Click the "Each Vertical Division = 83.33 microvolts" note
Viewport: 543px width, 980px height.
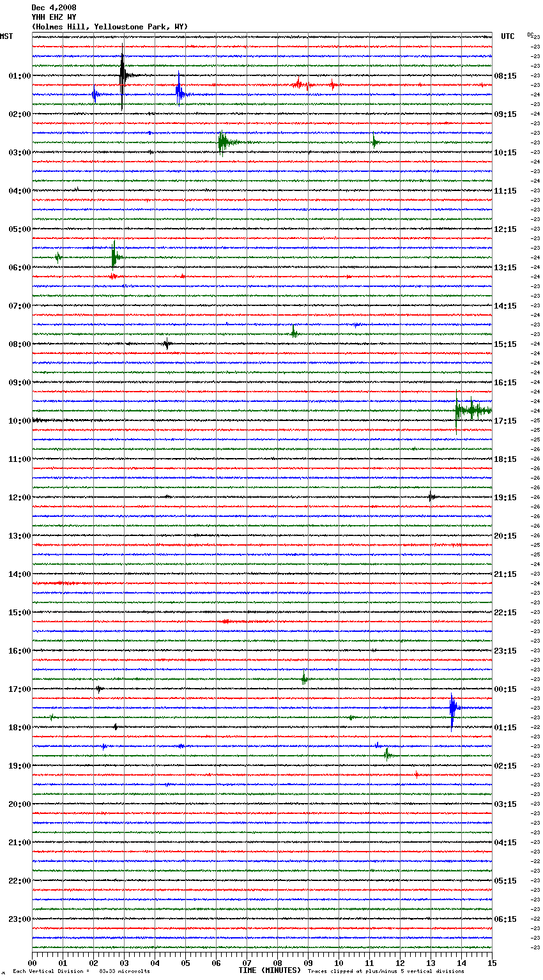[81, 971]
